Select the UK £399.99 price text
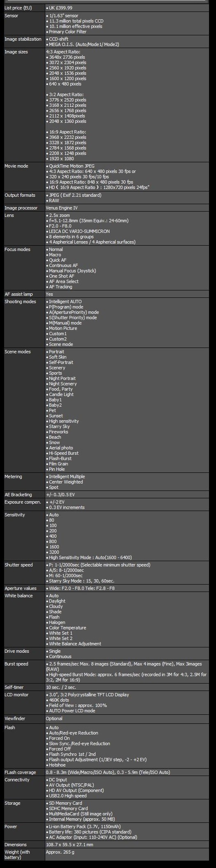The image size is (216, 868). [60, 8]
